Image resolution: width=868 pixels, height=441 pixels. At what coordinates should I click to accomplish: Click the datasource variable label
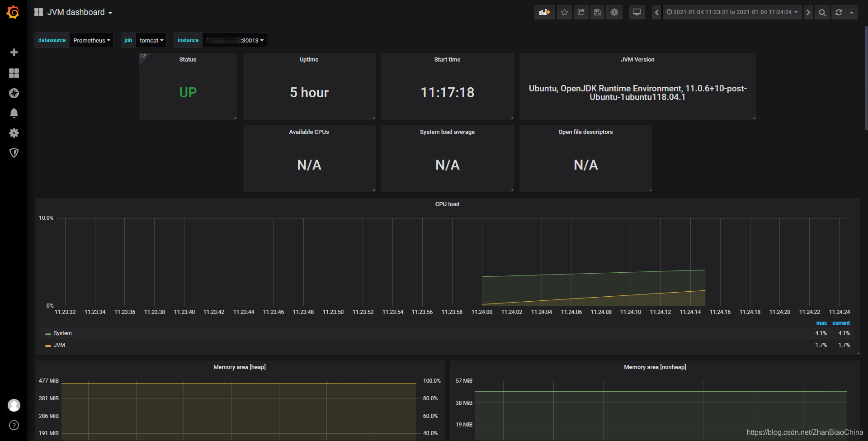pyautogui.click(x=52, y=40)
